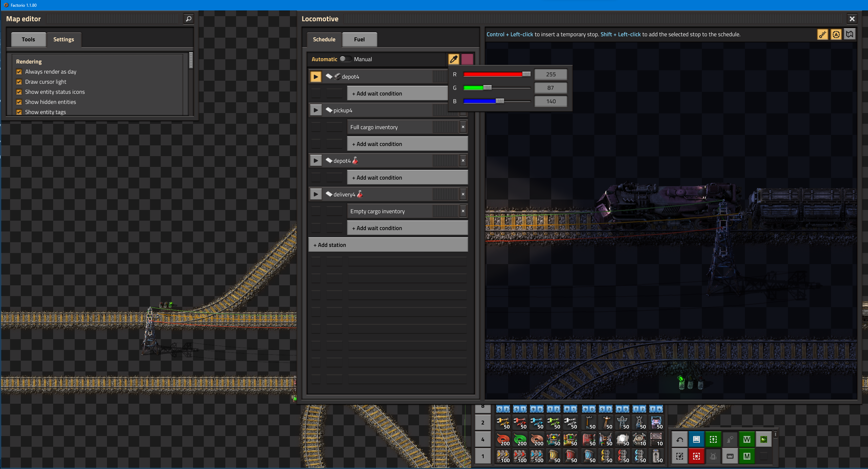Click the green upgrade planner shortcut button
This screenshot has width=868, height=469.
pyautogui.click(x=713, y=439)
